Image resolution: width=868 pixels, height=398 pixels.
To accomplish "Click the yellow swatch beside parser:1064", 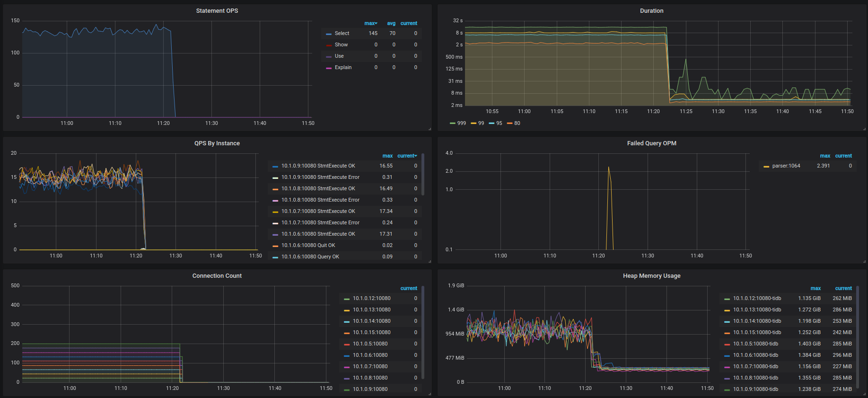I will pos(766,166).
